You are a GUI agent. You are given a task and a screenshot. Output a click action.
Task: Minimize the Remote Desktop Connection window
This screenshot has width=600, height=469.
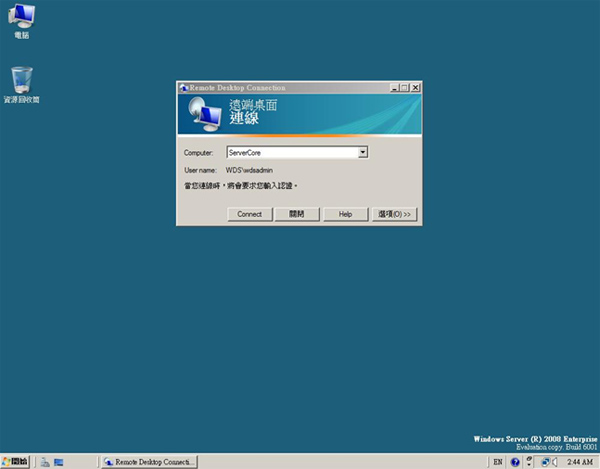coord(395,88)
